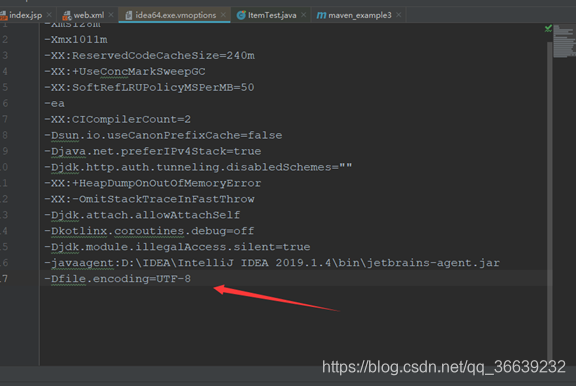Viewport: 576px width, 386px height.
Task: Click the -OmitStackTraceInFastThrow line
Action: pyautogui.click(x=149, y=199)
